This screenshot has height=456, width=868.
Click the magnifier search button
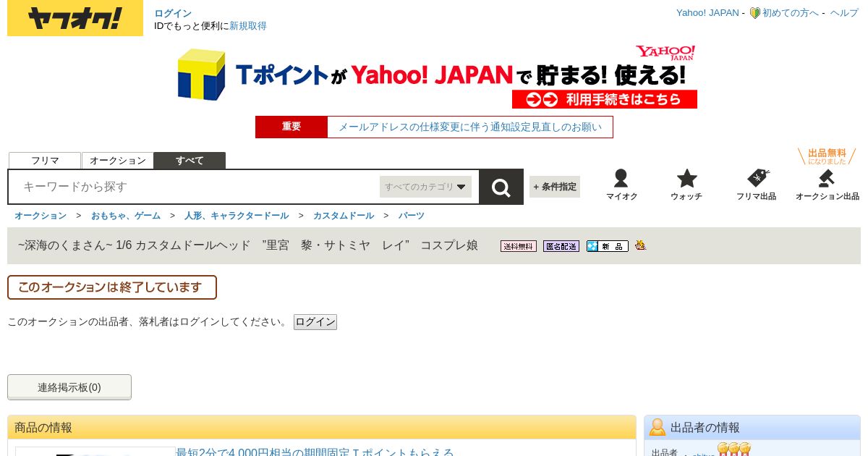pyautogui.click(x=501, y=187)
